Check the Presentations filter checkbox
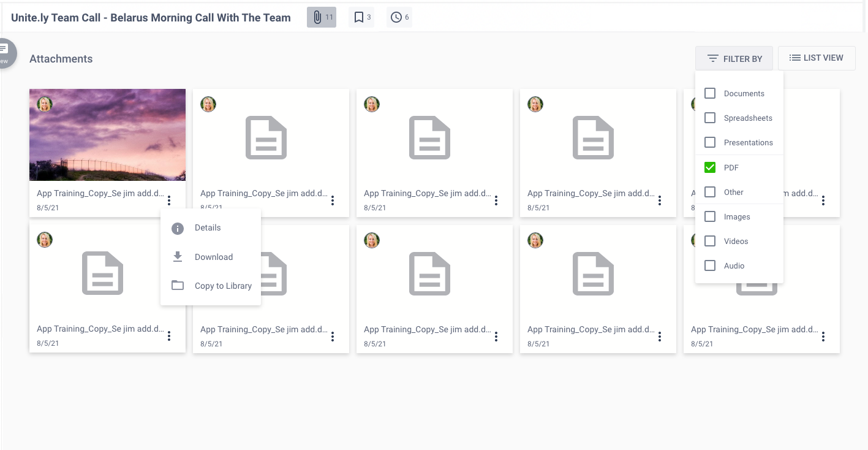Image resolution: width=868 pixels, height=450 pixels. [x=710, y=142]
